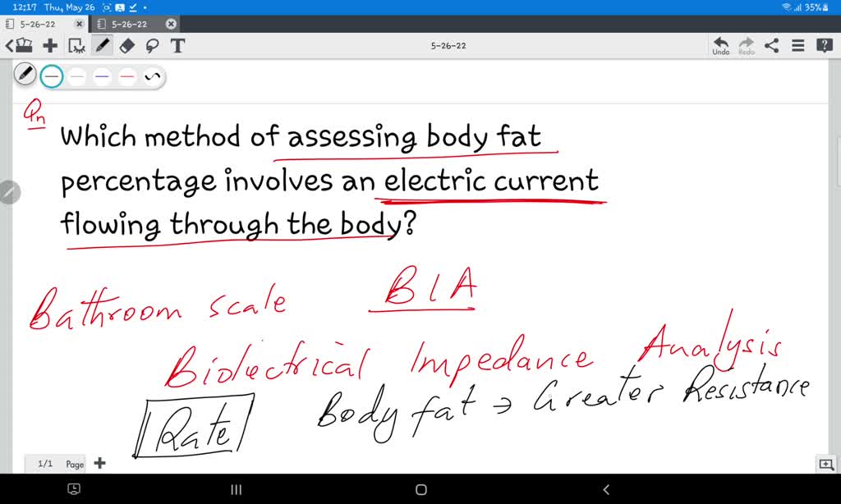Add a new page with the plus toolbar icon
This screenshot has height=504, width=841.
[51, 45]
